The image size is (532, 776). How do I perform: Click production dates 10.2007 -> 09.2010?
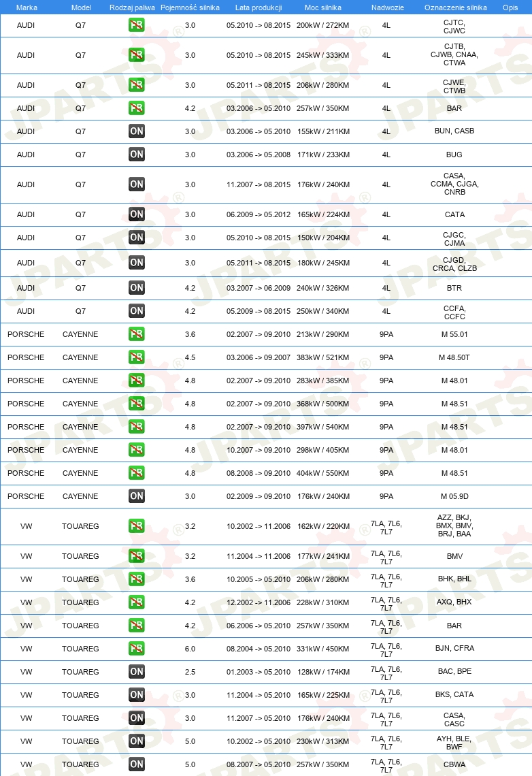(x=259, y=450)
